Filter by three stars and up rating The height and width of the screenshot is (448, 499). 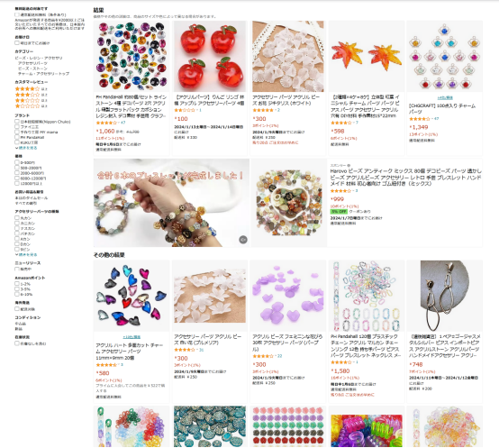(x=32, y=95)
